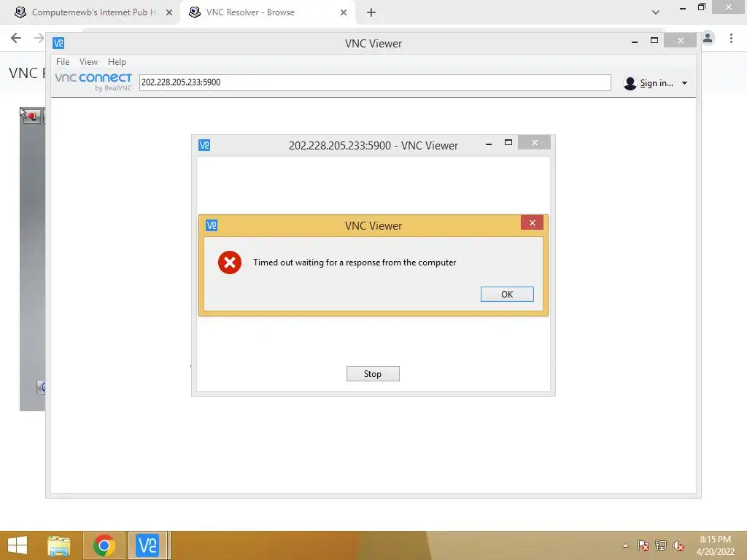Minimize the main VNC Viewer window
Image resolution: width=747 pixels, height=560 pixels.
tap(635, 42)
